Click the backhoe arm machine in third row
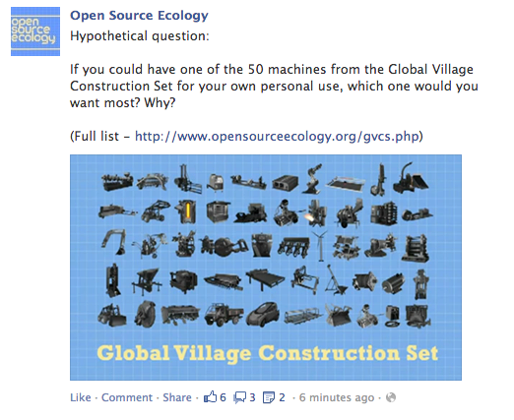 click(x=113, y=243)
